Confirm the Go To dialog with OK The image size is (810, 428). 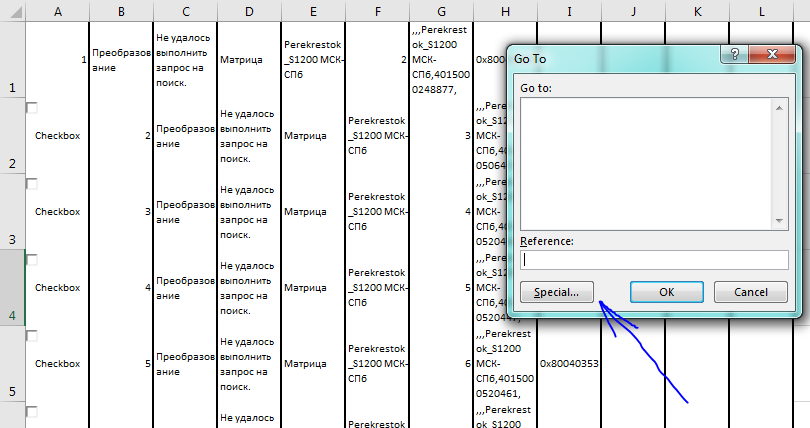[x=666, y=292]
